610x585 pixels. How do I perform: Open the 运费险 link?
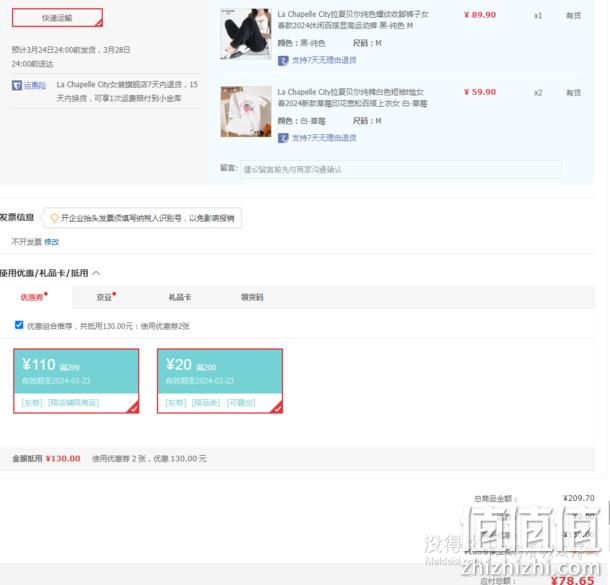pos(35,85)
